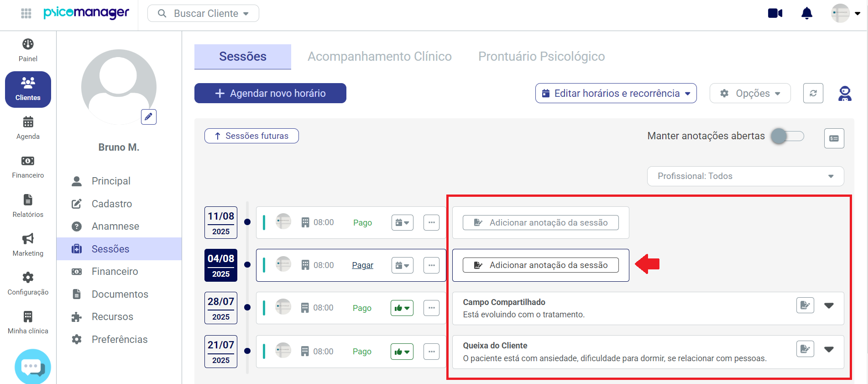This screenshot has height=384, width=868.
Task: Switch to the Sessões tab
Action: (243, 57)
